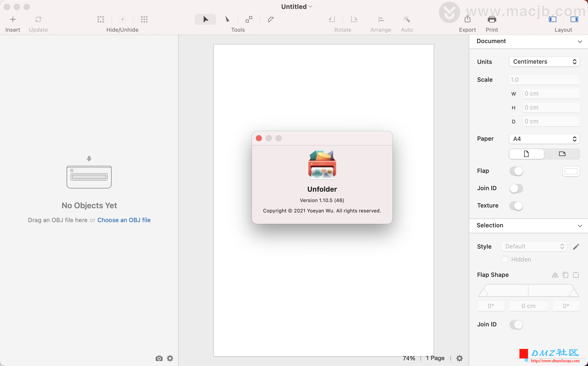Click the Insert plus icon
This screenshot has width=588, height=366.
click(13, 19)
